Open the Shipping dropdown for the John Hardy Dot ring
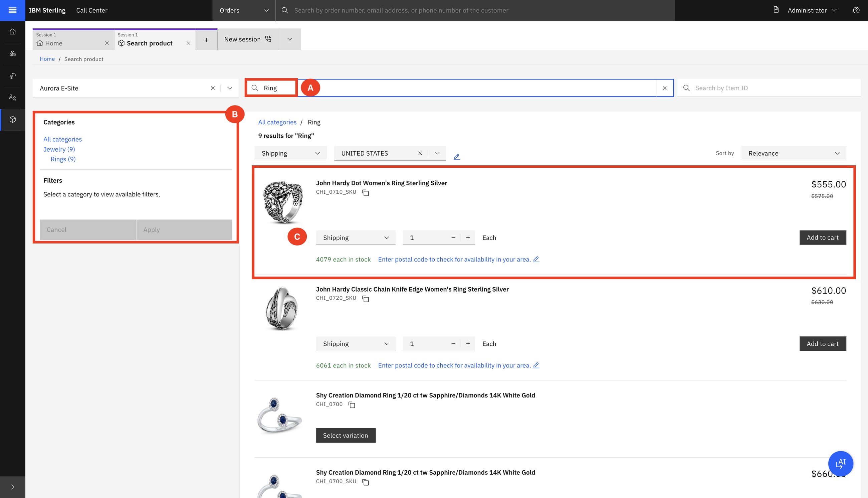Image resolution: width=868 pixels, height=498 pixels. pos(356,238)
